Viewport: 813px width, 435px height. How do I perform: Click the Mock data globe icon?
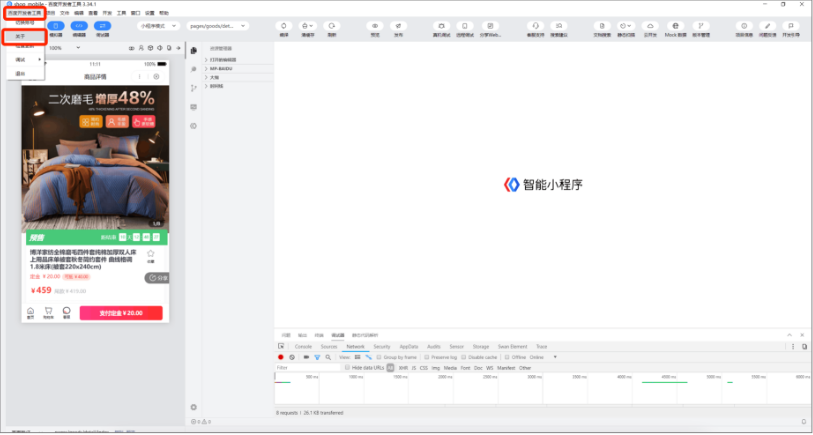[676, 26]
